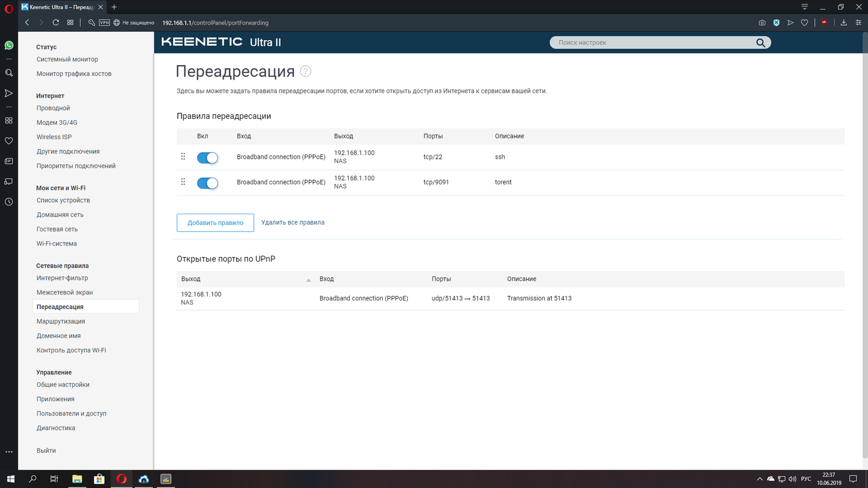Click the browser address bar URL
Viewport: 868px width, 488px height.
click(215, 23)
